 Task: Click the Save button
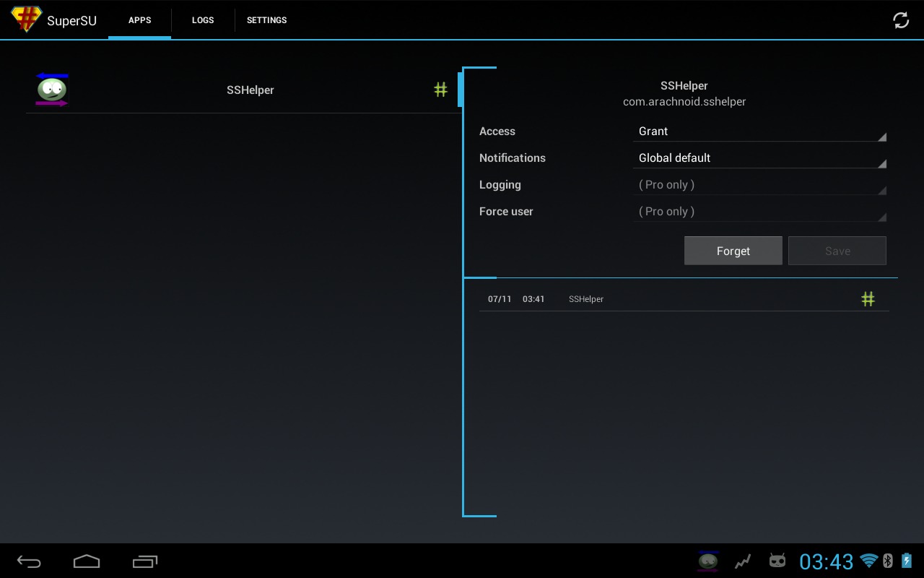(x=837, y=251)
